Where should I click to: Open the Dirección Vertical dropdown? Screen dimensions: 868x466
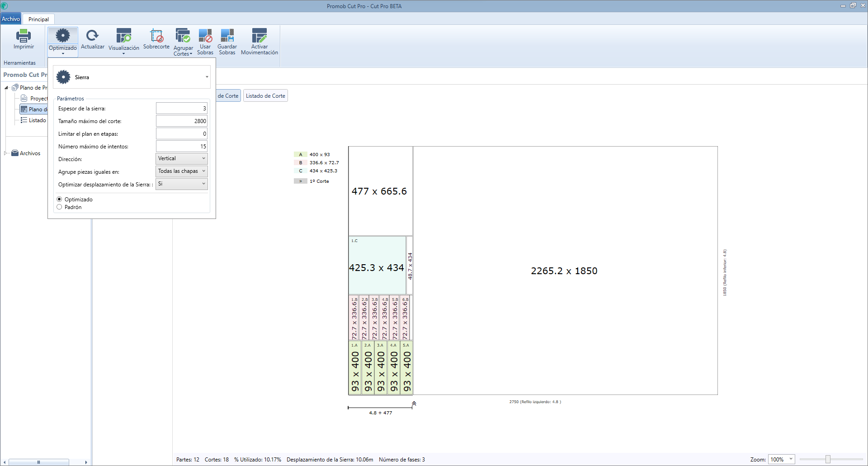tap(181, 158)
